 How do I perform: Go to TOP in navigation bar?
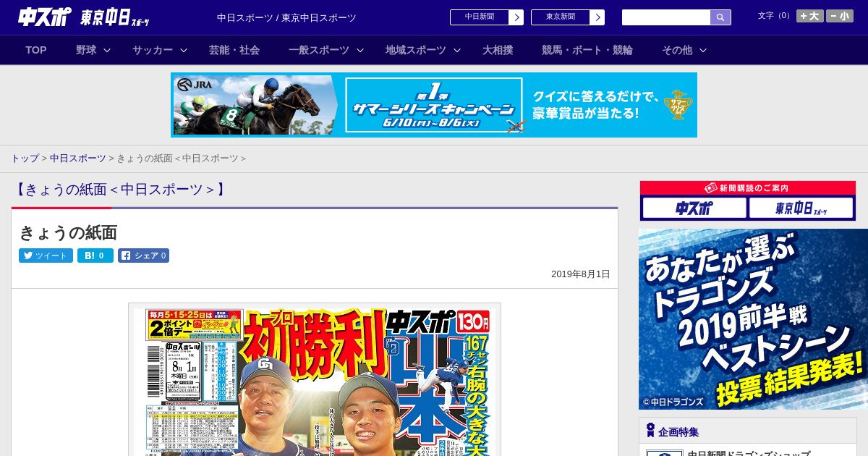point(36,50)
